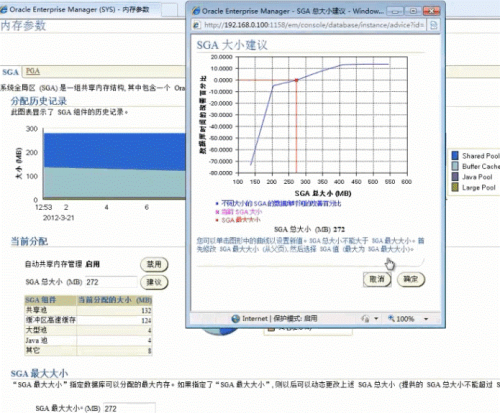This screenshot has height=413, width=500.
Task: Select the SGA tab on memory page
Action: [x=10, y=72]
